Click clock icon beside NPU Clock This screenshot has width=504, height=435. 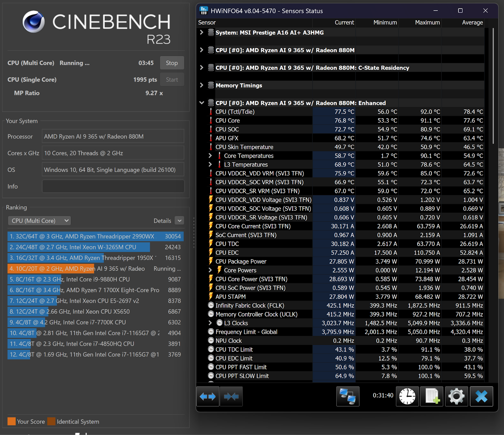(211, 341)
